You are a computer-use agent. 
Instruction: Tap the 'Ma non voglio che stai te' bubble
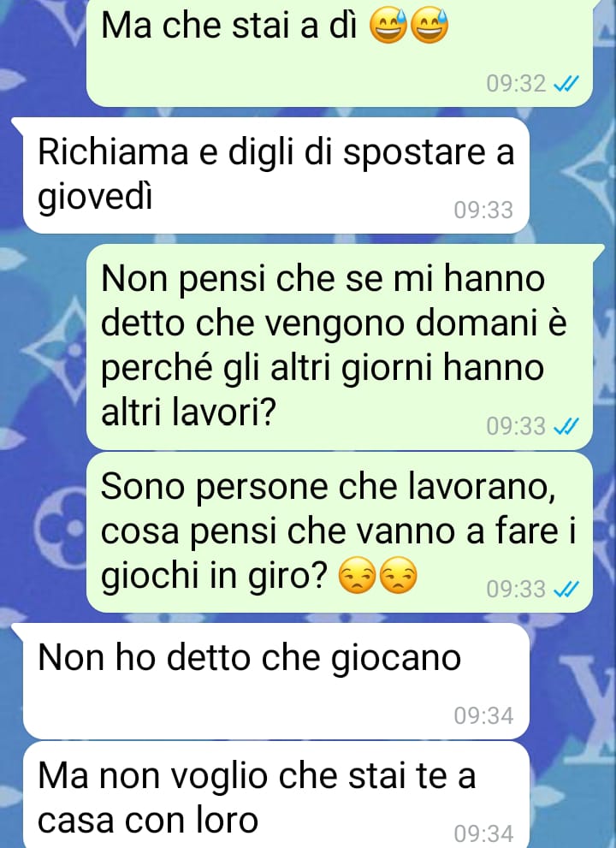pyautogui.click(x=275, y=795)
